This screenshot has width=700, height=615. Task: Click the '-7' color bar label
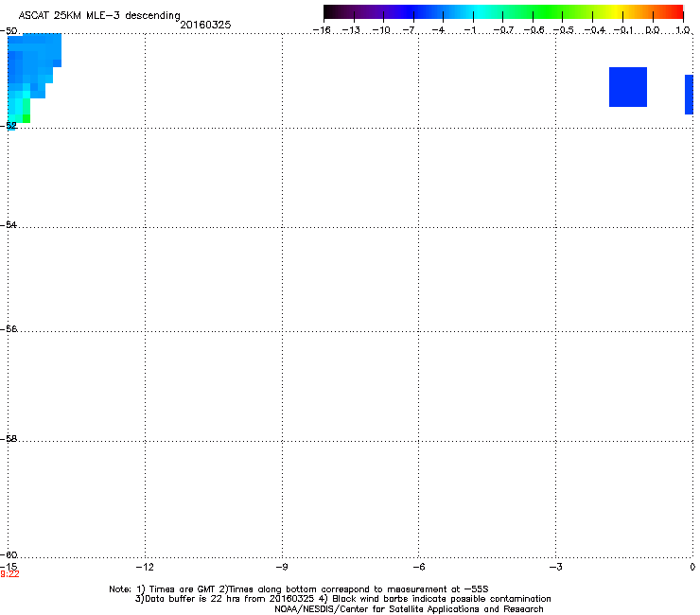click(x=410, y=30)
